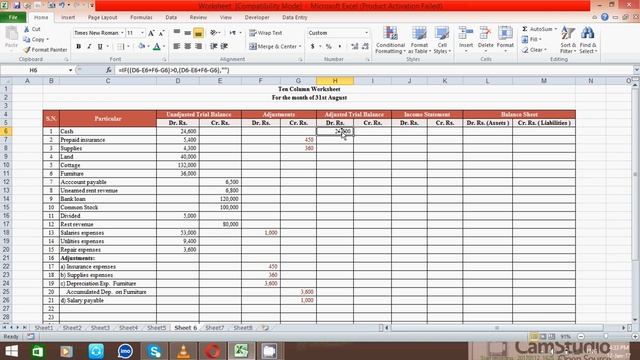This screenshot has height=360, width=640.
Task: Click the Bank loan cell
Action: [x=108, y=199]
